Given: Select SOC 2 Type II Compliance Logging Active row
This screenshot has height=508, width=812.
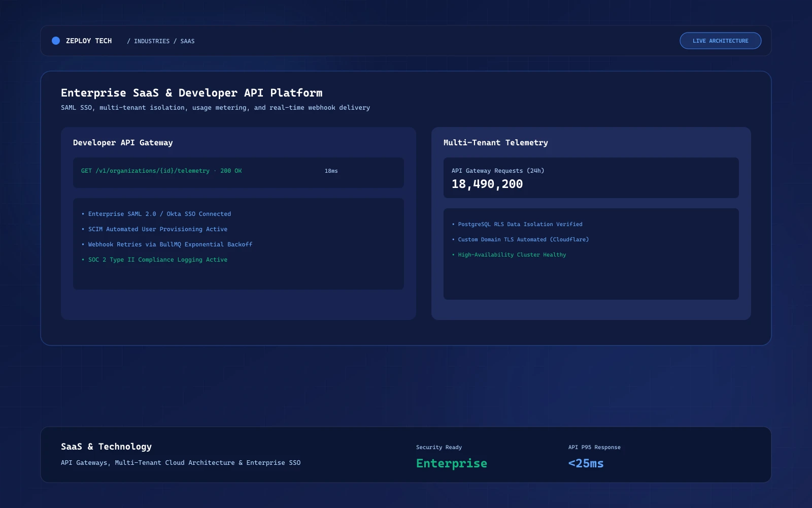Looking at the screenshot, I should (x=154, y=260).
